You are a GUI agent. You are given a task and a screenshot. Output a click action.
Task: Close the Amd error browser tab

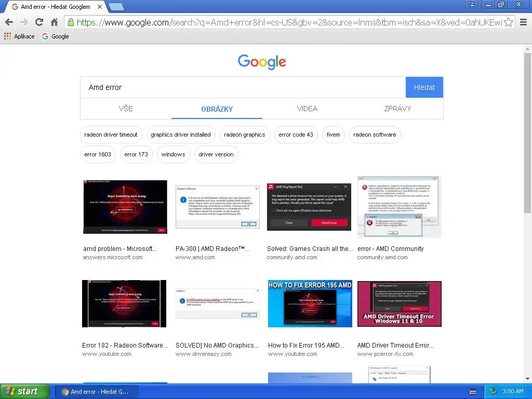point(99,7)
